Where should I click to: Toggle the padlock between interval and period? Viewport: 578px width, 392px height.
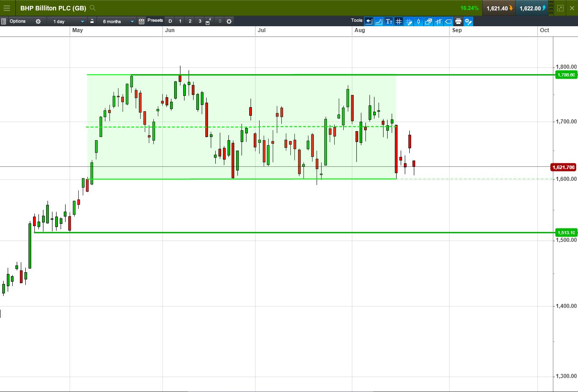92,21
